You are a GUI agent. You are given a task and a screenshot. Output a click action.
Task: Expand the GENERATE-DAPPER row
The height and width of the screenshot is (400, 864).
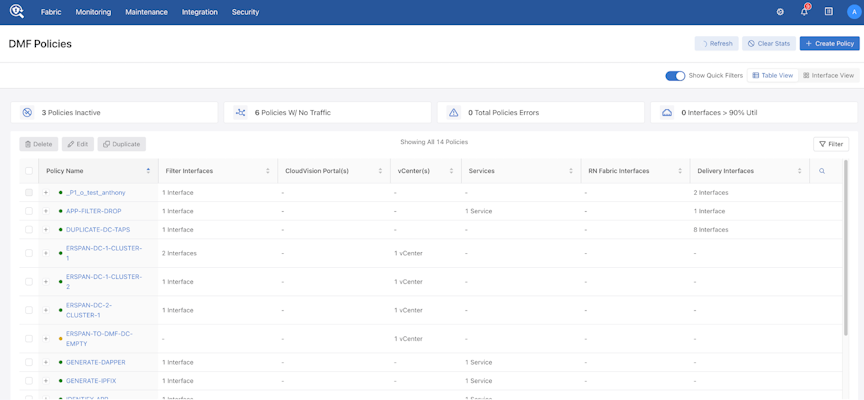pyautogui.click(x=46, y=363)
